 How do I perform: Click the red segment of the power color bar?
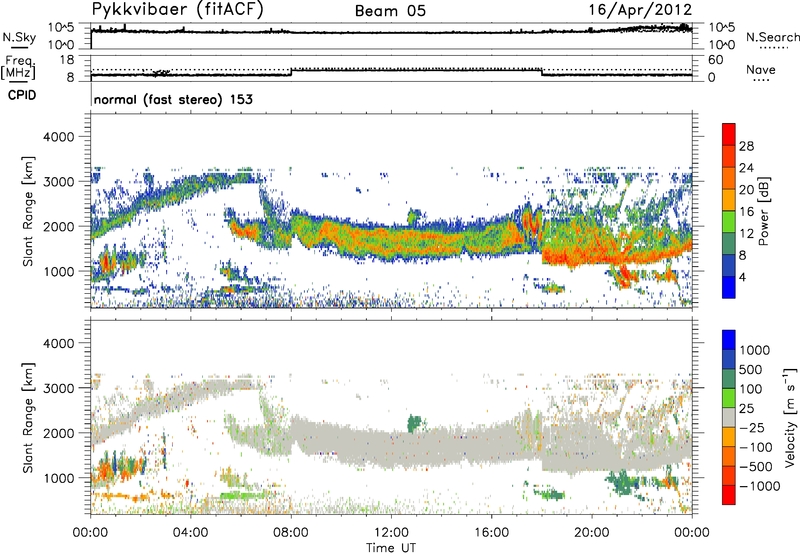[x=729, y=135]
